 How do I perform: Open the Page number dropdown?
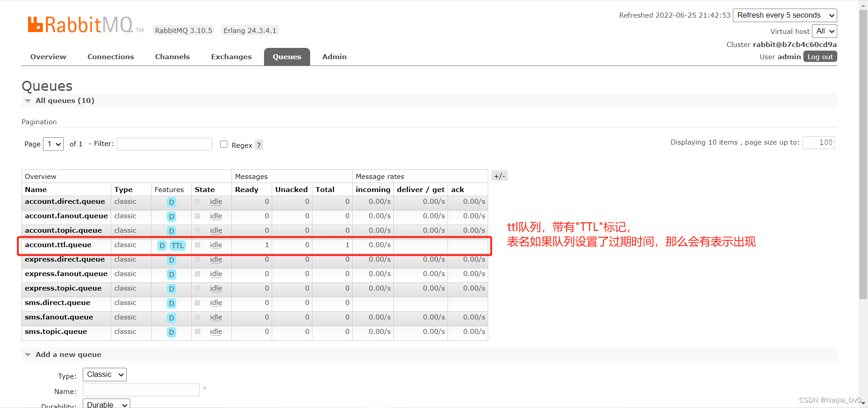(x=53, y=144)
